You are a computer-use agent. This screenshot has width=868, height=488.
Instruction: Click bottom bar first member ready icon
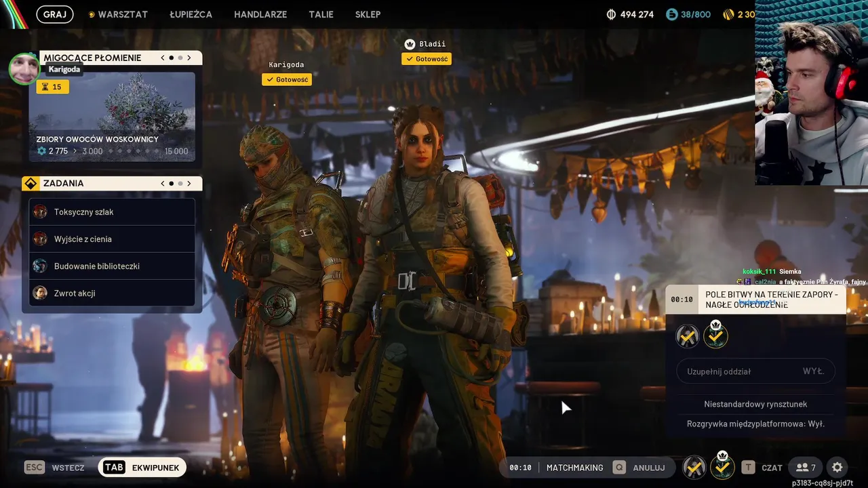694,467
